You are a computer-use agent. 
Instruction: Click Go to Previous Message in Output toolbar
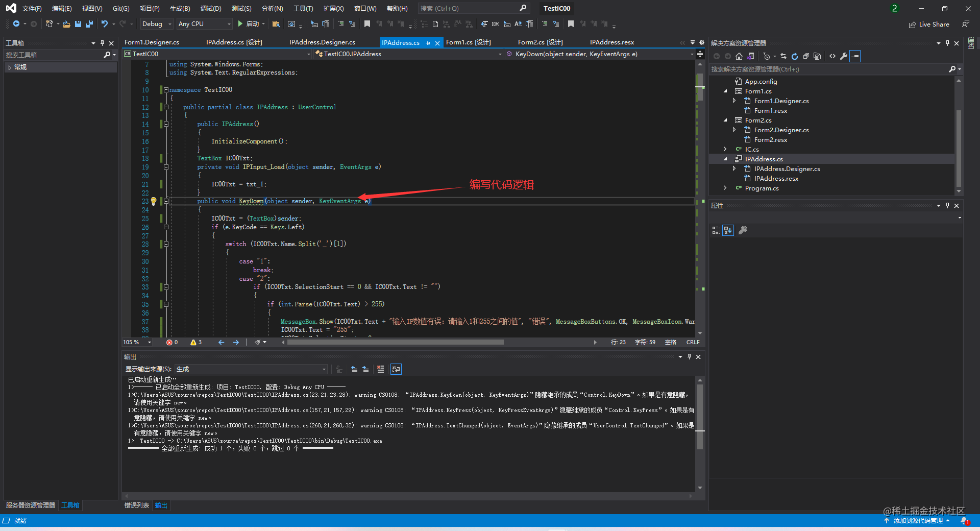pyautogui.click(x=354, y=369)
